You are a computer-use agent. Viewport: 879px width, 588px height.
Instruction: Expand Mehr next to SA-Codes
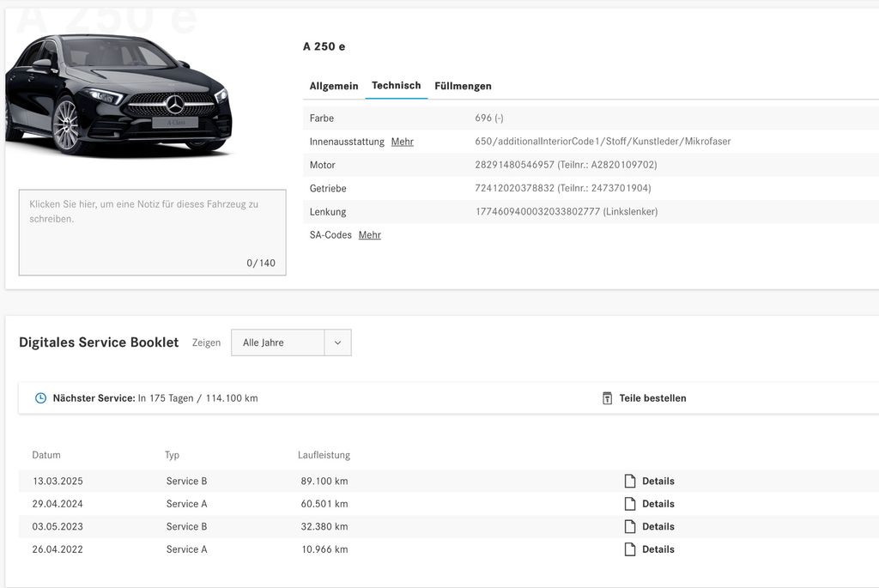point(369,234)
